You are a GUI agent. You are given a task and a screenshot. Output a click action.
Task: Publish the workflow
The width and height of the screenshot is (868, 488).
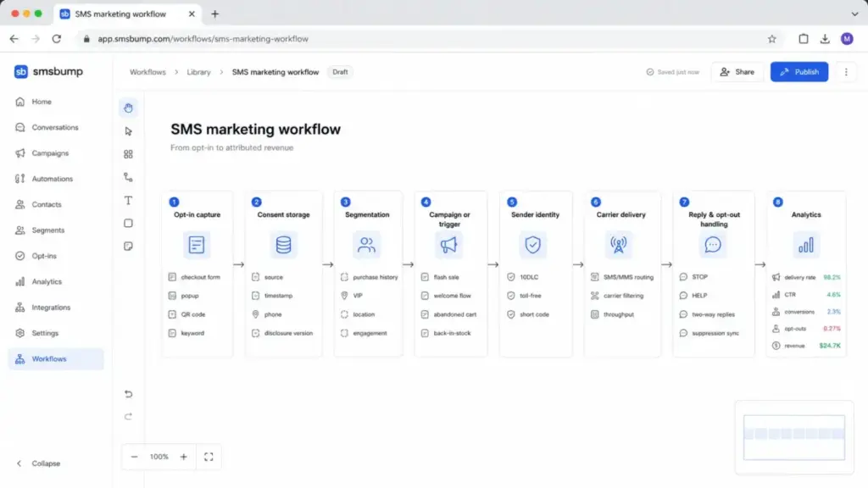pos(799,72)
